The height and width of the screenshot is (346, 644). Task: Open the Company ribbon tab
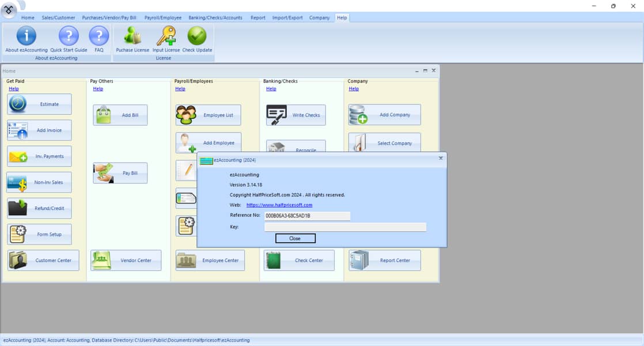tap(320, 18)
